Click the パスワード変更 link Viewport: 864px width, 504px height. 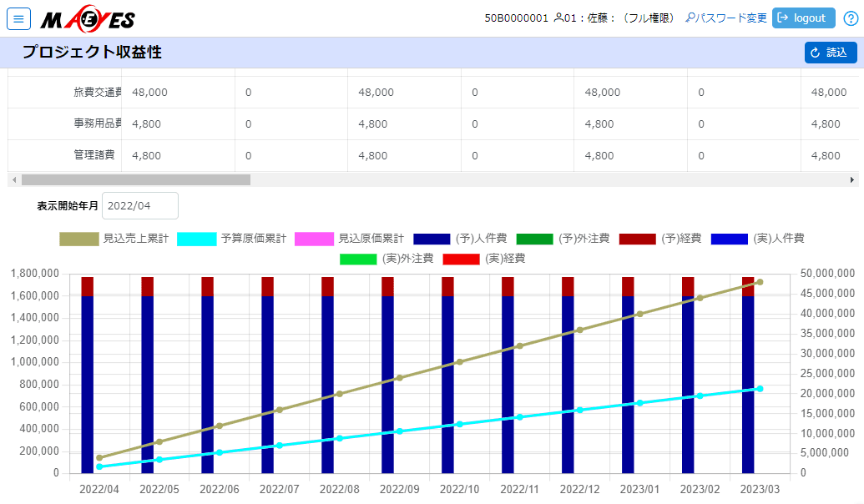coord(725,18)
